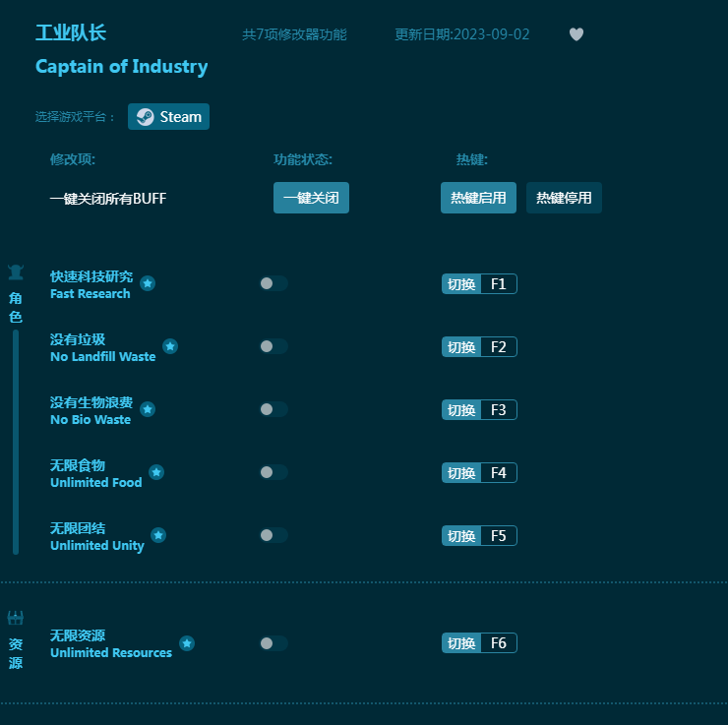Click the 热键启用 button
The image size is (728, 725).
[478, 198]
